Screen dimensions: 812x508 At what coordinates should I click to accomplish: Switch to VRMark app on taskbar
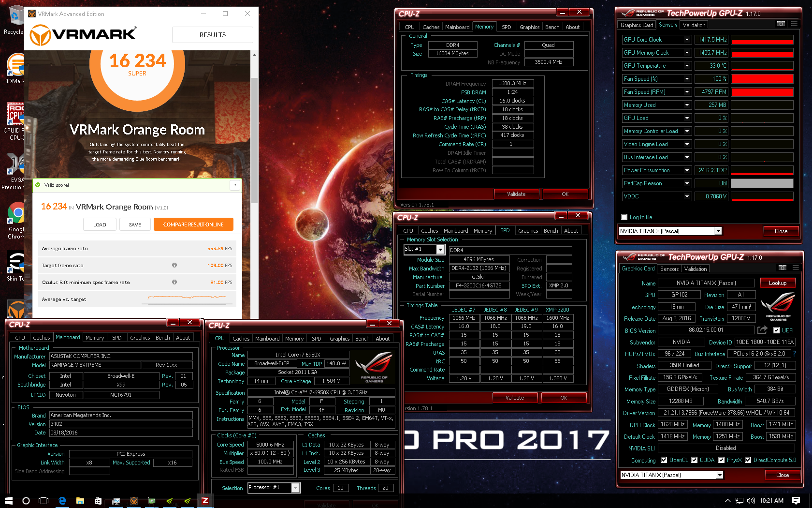134,501
